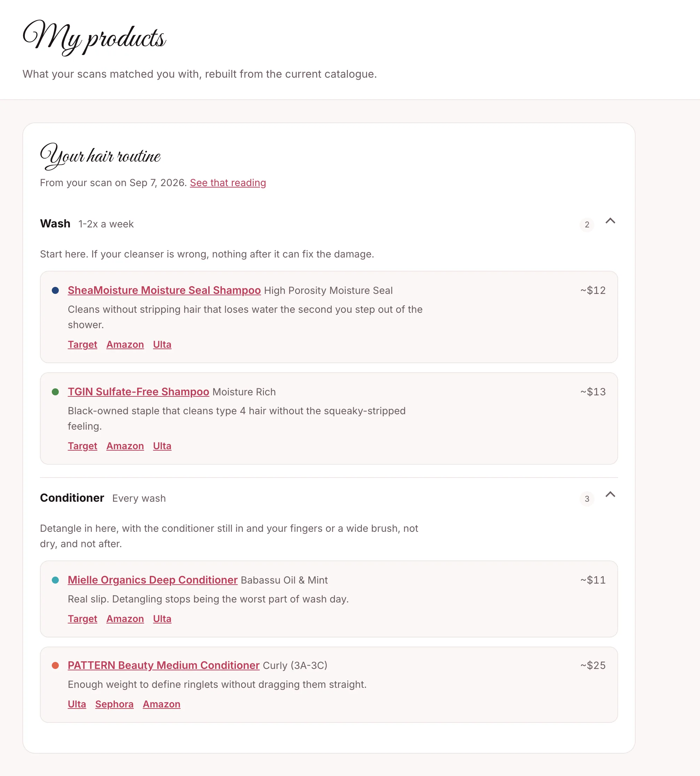700x776 pixels.
Task: Buy Mielle conditioner at Target
Action: 82,619
